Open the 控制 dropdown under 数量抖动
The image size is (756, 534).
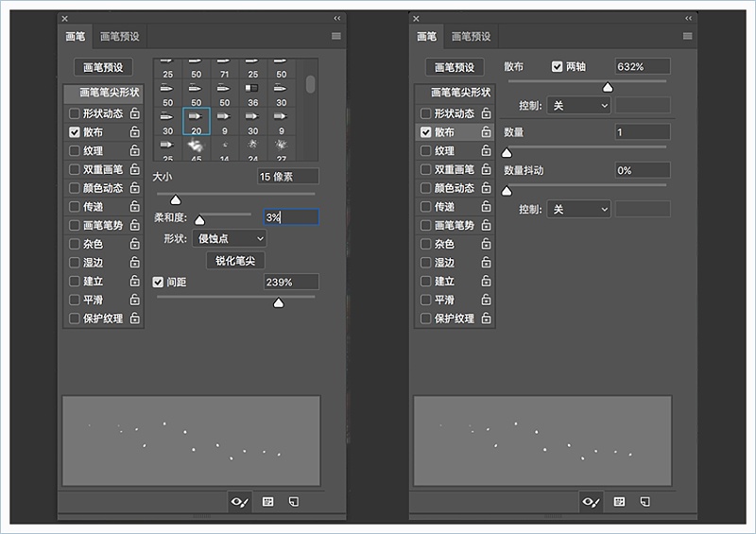pos(578,209)
